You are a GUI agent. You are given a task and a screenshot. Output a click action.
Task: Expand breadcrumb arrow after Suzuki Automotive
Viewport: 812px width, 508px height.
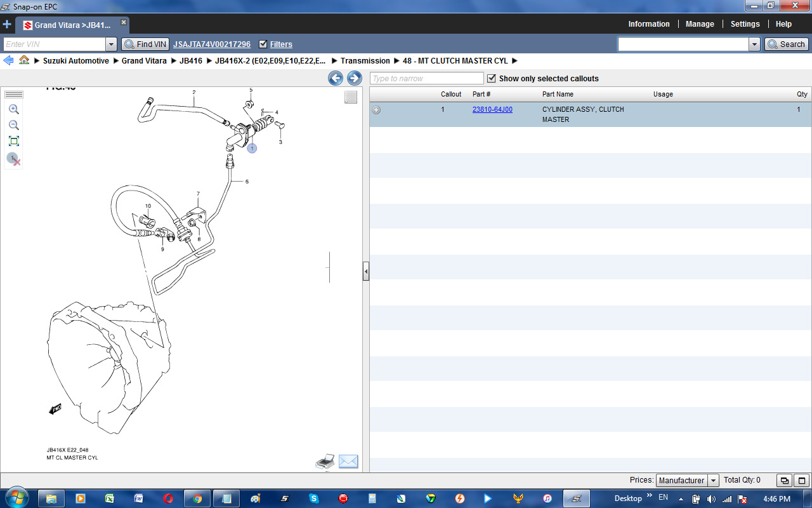tap(115, 61)
